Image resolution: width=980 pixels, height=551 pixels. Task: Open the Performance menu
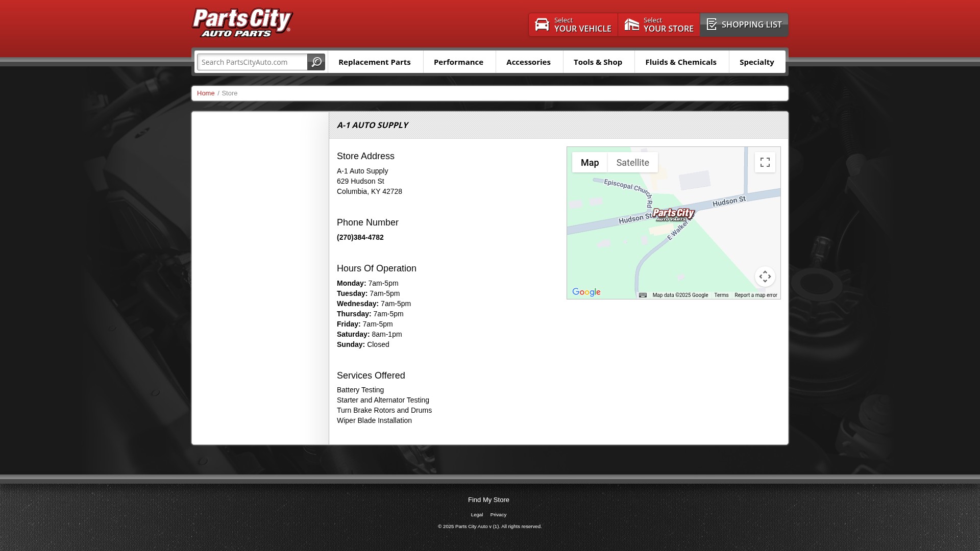pos(458,62)
